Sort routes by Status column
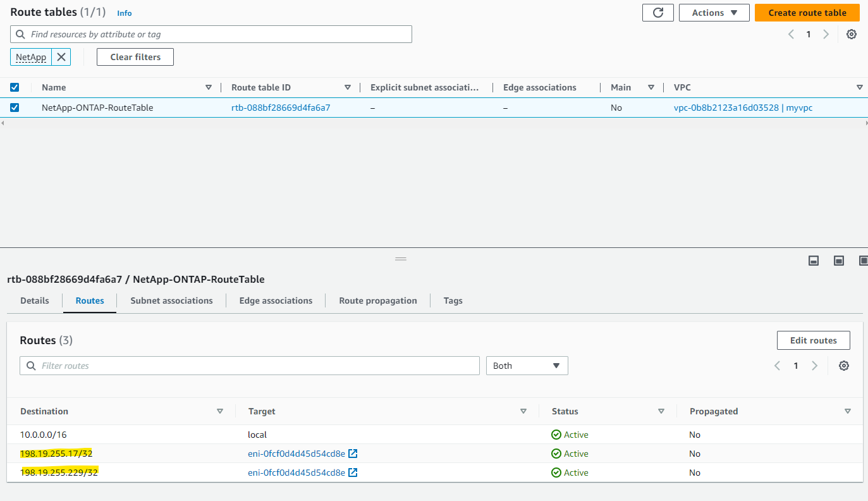Image resolution: width=868 pixels, height=501 pixels. point(661,411)
